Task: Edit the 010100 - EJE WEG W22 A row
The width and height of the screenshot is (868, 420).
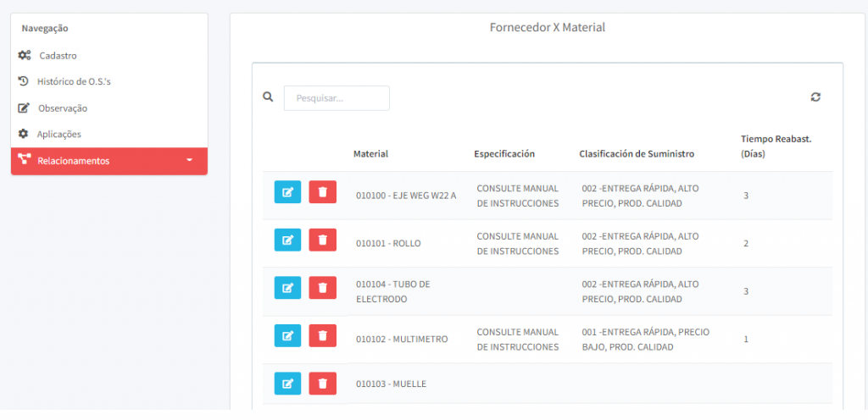Action: pyautogui.click(x=287, y=192)
